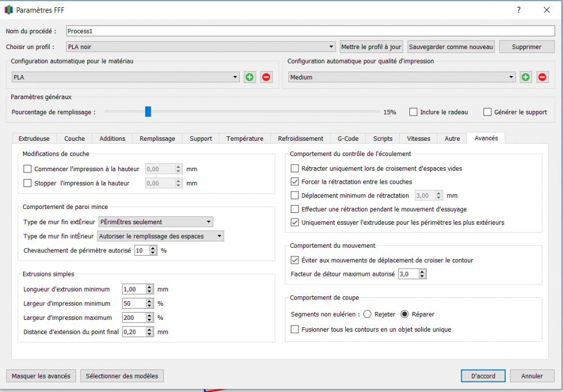Open Type de mur fin intérieur dropdown
This screenshot has height=392, width=563.
coord(160,236)
